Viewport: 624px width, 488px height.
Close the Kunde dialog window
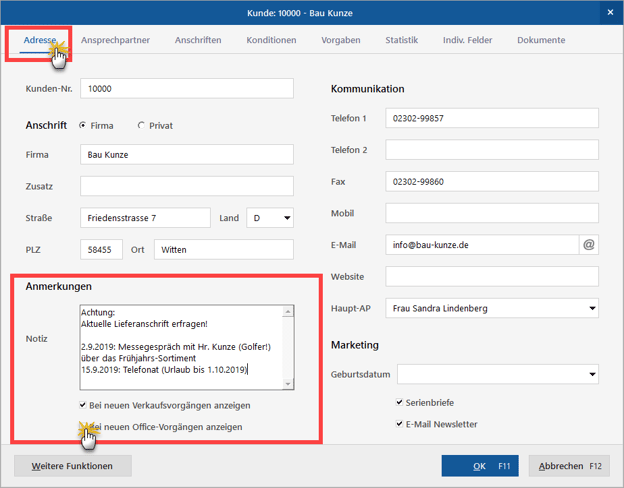(610, 12)
